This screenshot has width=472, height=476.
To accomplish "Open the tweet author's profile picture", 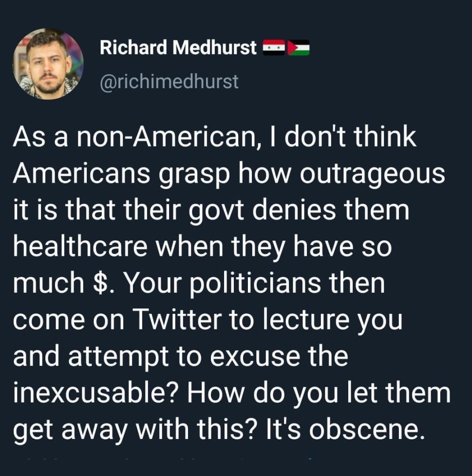I will tap(48, 63).
